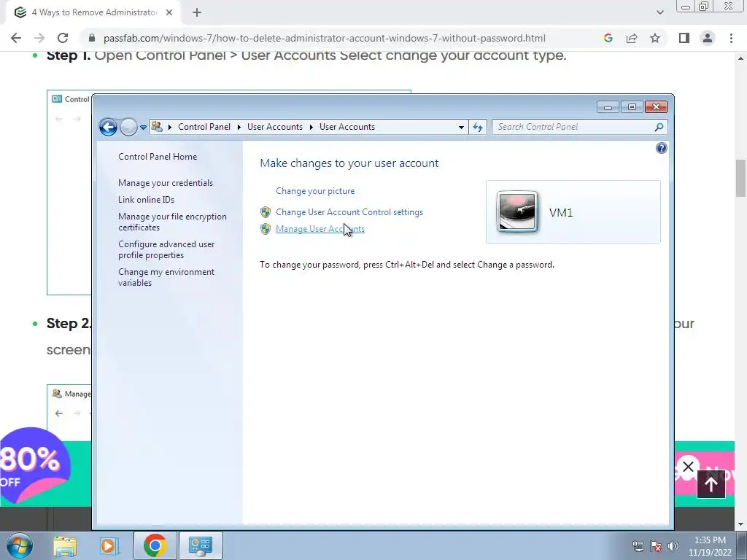Open the Windows Start button
The height and width of the screenshot is (560, 747).
19,545
